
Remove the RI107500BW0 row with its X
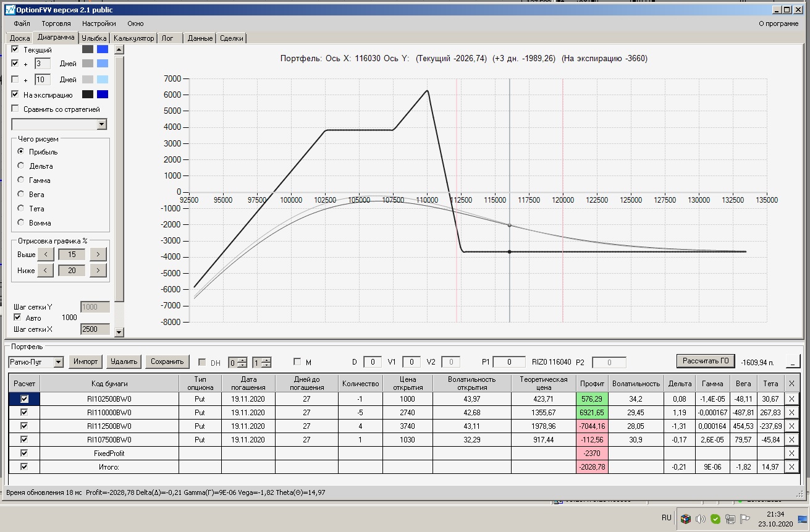[792, 440]
